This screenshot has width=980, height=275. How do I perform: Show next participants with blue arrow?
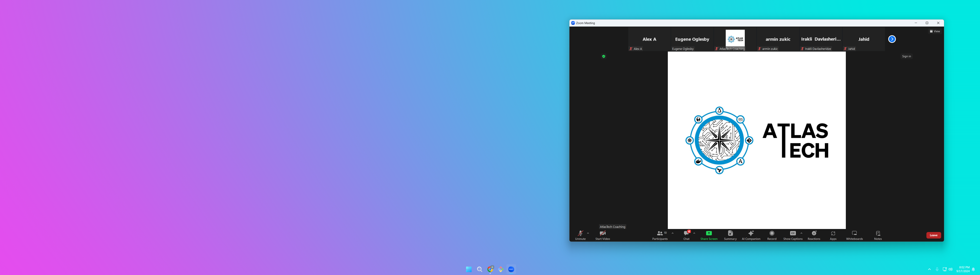tap(892, 39)
